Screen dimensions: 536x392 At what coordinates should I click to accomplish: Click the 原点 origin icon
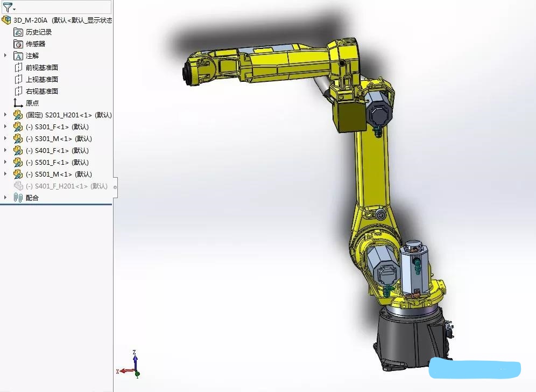(18, 103)
